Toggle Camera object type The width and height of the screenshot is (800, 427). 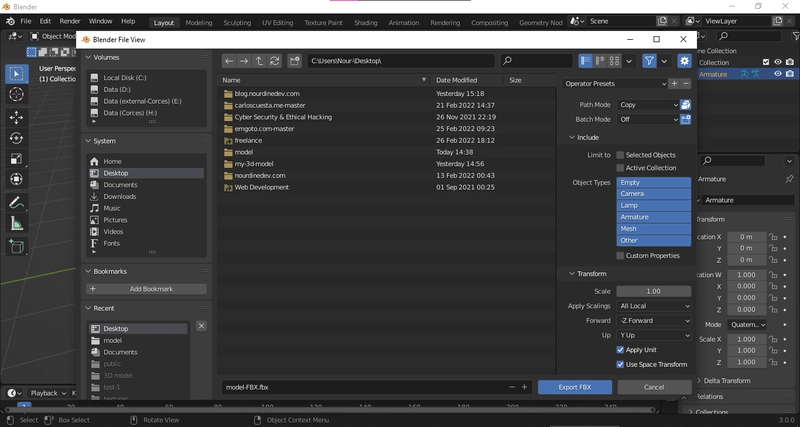654,194
